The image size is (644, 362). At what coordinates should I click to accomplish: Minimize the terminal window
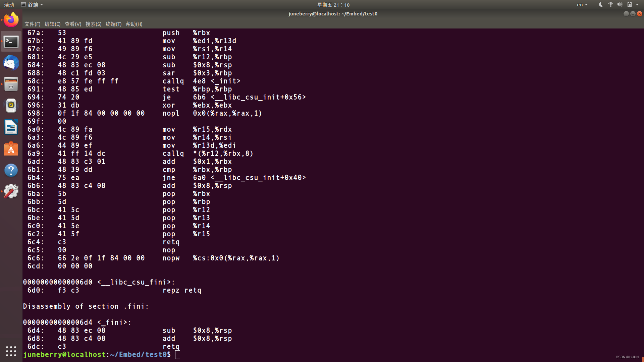point(626,14)
